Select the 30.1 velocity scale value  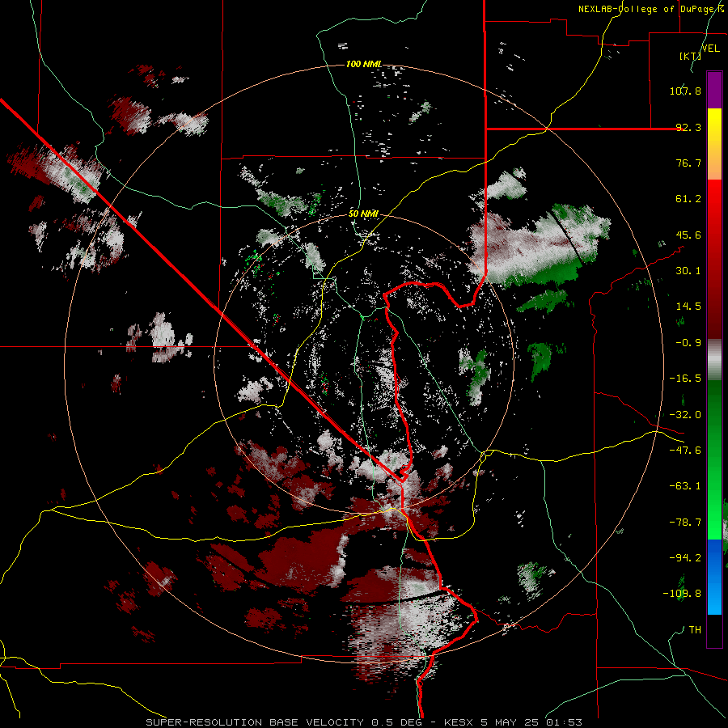pyautogui.click(x=688, y=271)
